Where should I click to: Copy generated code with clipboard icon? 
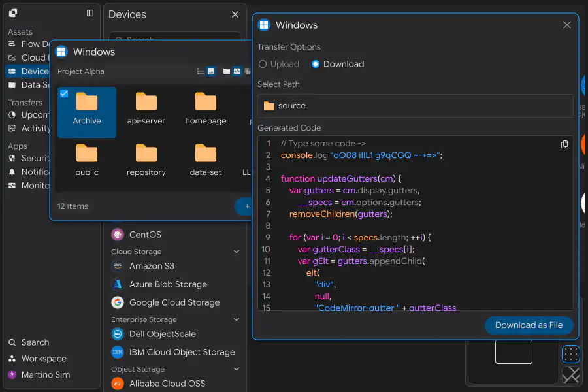click(564, 144)
